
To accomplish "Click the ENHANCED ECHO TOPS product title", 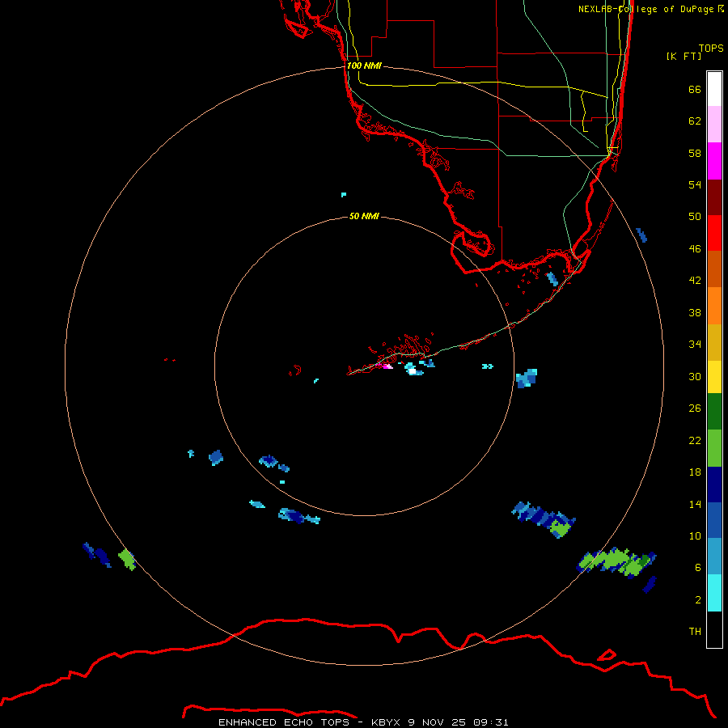I will point(284,722).
